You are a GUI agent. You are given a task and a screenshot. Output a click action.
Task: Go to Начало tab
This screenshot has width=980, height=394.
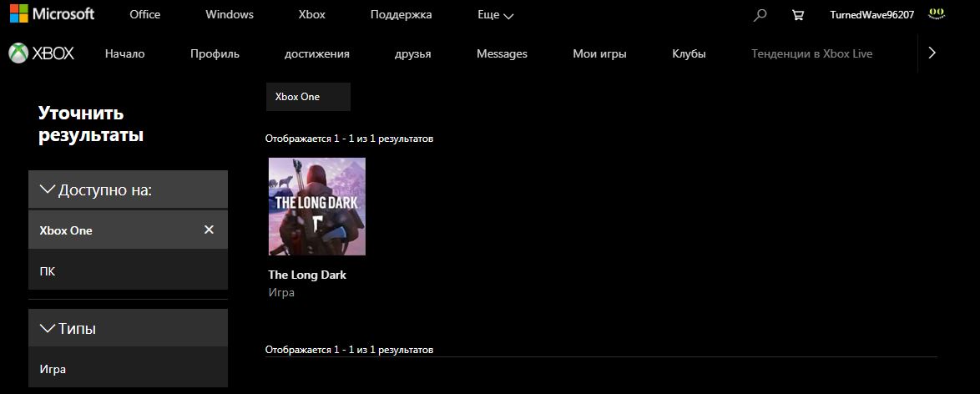click(x=124, y=53)
